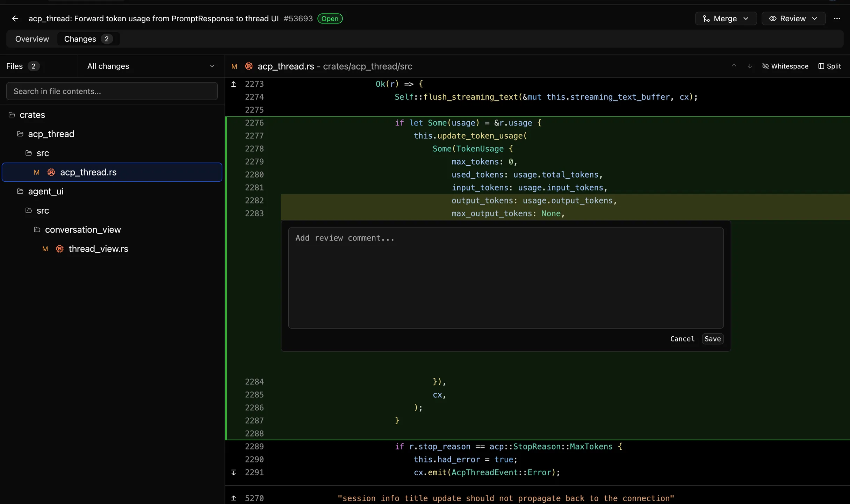This screenshot has width=850, height=504.
Task: Open the All changes dropdown
Action: (151, 66)
